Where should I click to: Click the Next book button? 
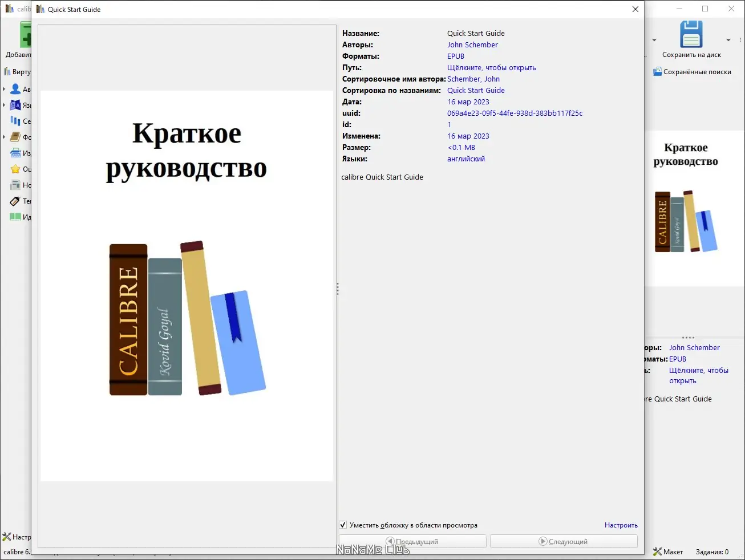[x=564, y=541]
